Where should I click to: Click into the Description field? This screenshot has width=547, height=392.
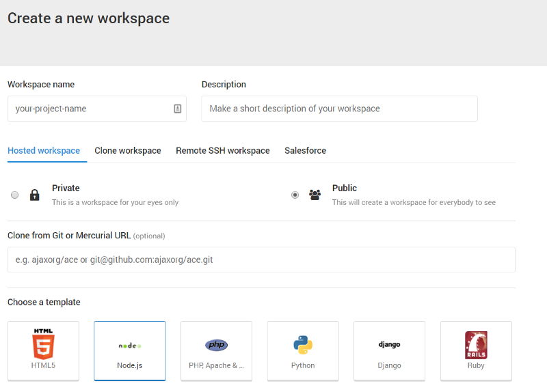point(339,109)
